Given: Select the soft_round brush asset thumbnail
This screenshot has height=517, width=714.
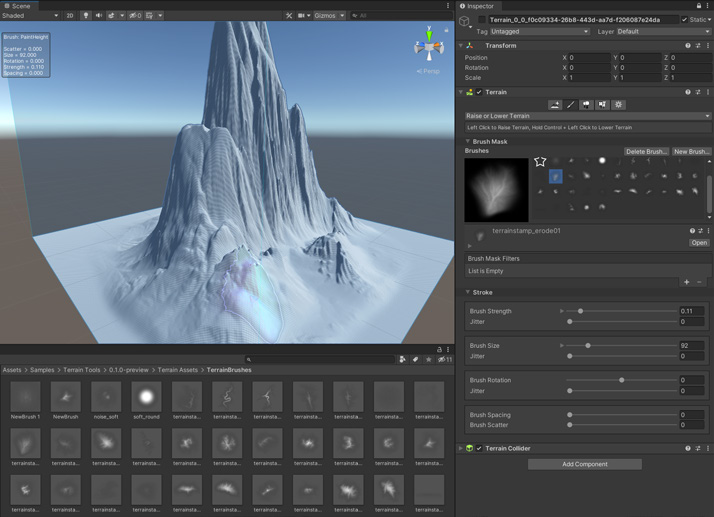Looking at the screenshot, I should tap(146, 397).
